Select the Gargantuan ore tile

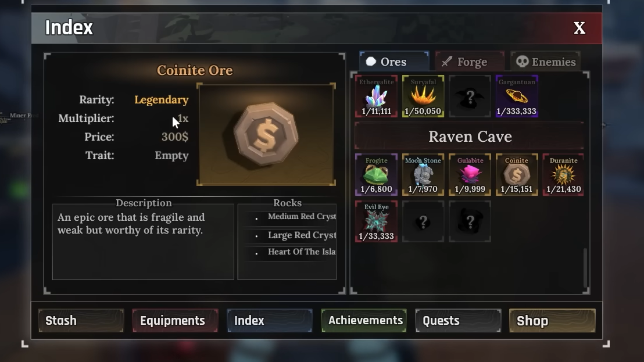(x=517, y=96)
